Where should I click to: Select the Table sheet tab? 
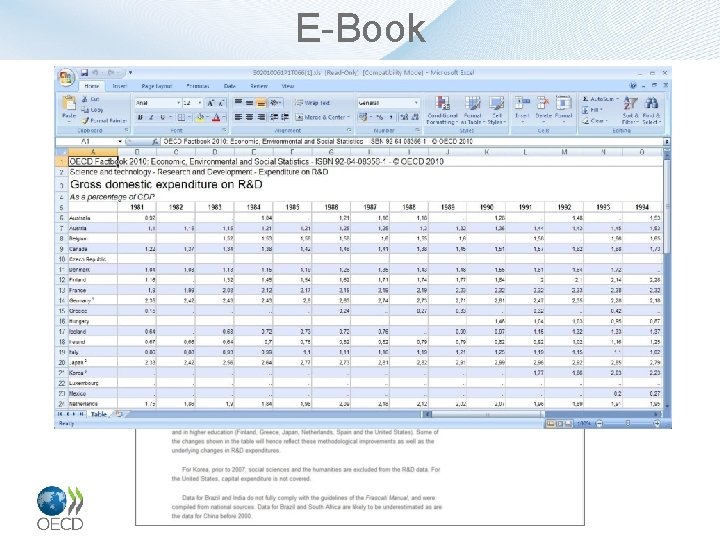click(x=99, y=414)
